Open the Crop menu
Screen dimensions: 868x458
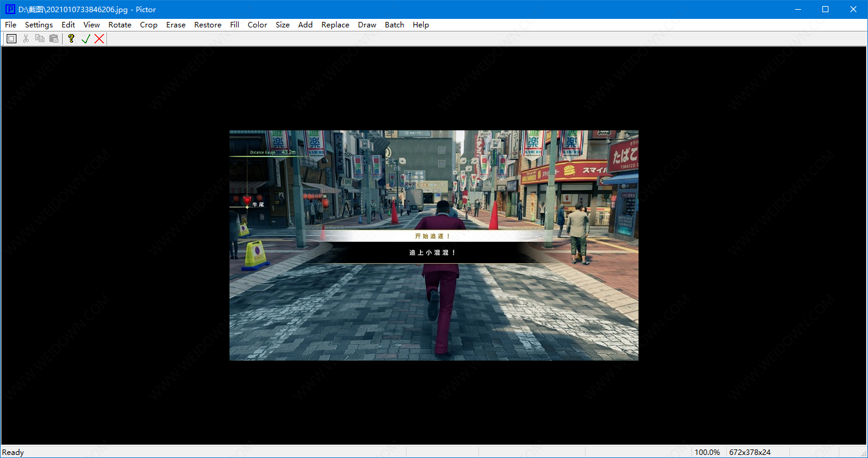[149, 25]
